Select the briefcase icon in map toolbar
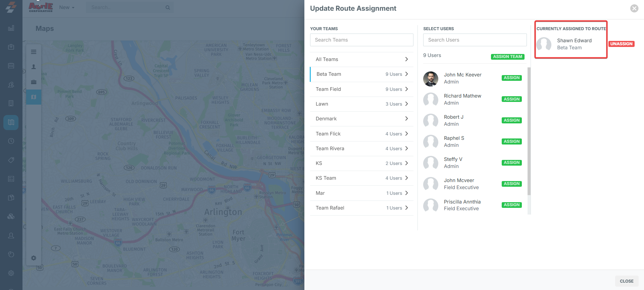This screenshot has height=290, width=644. pos(34,82)
